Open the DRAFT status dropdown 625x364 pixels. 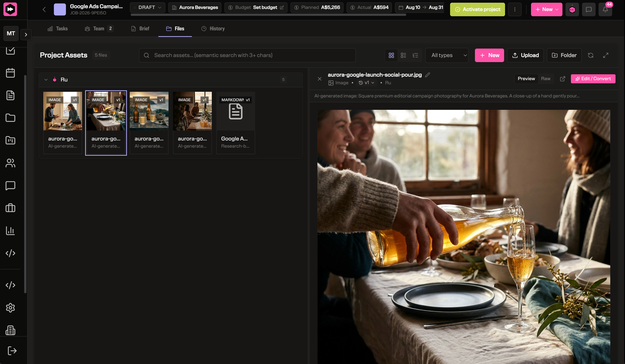point(147,7)
